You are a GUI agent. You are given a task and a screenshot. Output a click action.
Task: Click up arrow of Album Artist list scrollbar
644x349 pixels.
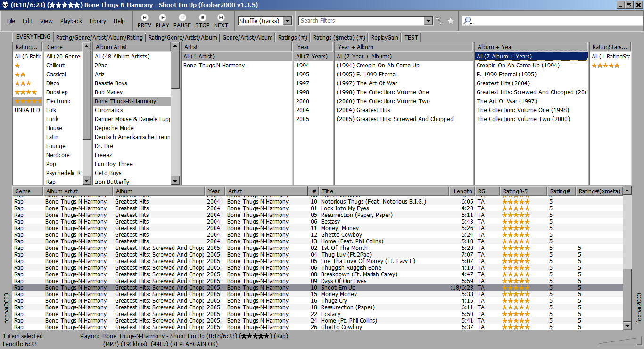point(175,46)
